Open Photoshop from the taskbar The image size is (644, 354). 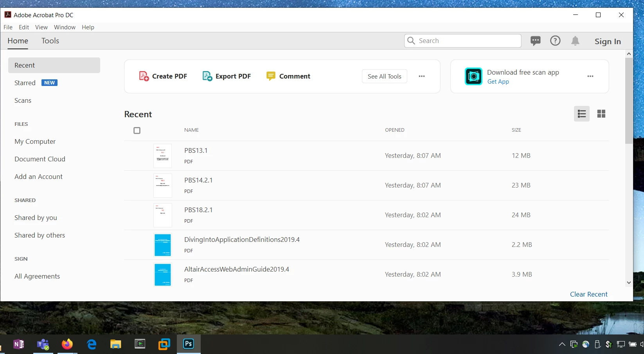click(189, 344)
